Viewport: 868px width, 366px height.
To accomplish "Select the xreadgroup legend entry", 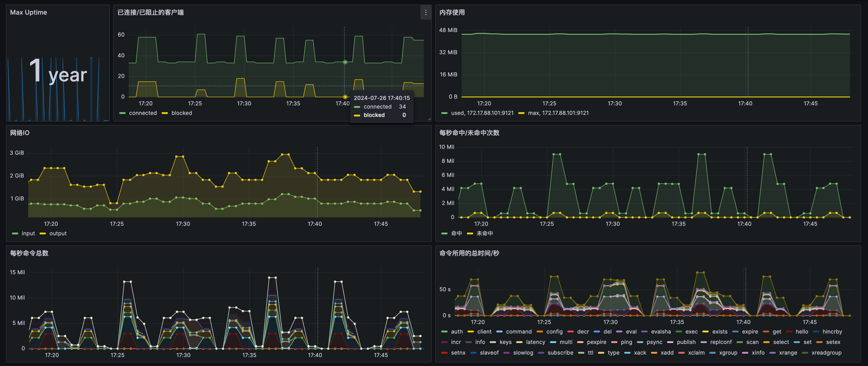I will click(x=827, y=353).
